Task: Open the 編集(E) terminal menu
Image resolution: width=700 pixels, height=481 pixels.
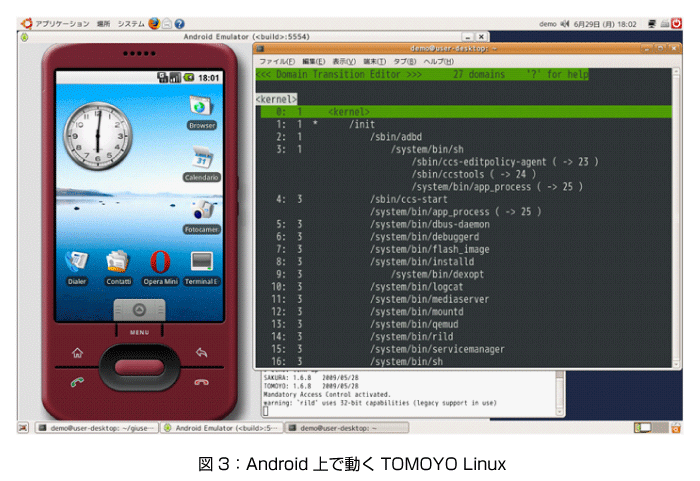Action: coord(314,61)
